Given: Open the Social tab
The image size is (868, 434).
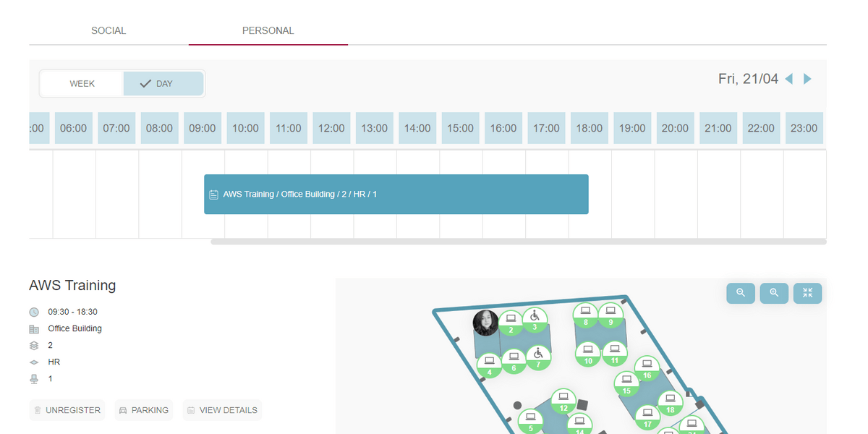Looking at the screenshot, I should tap(109, 31).
